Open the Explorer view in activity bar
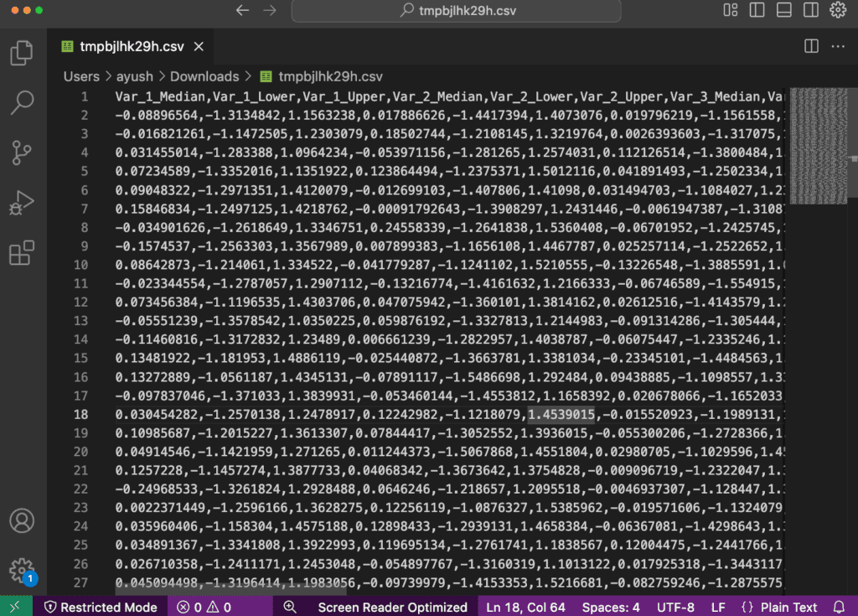Viewport: 858px width, 616px height. pos(22,54)
